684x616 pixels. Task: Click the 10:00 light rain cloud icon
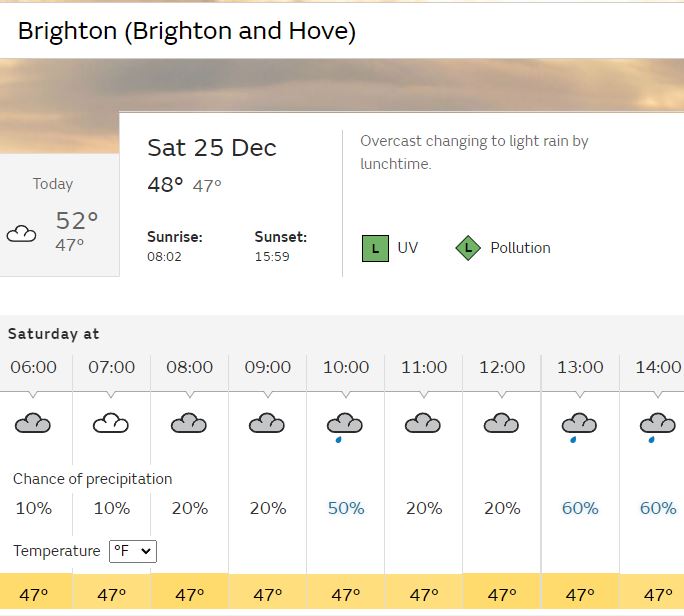coord(345,427)
